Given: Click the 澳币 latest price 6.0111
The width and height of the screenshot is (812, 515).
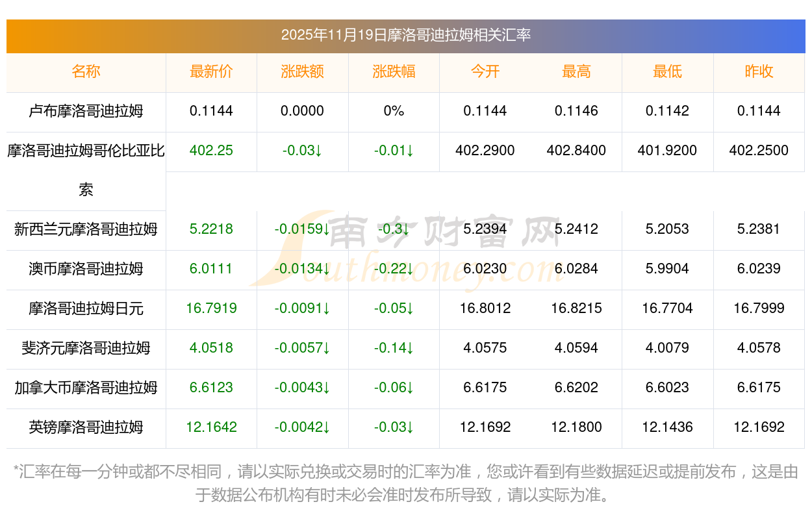Looking at the screenshot, I should [211, 269].
